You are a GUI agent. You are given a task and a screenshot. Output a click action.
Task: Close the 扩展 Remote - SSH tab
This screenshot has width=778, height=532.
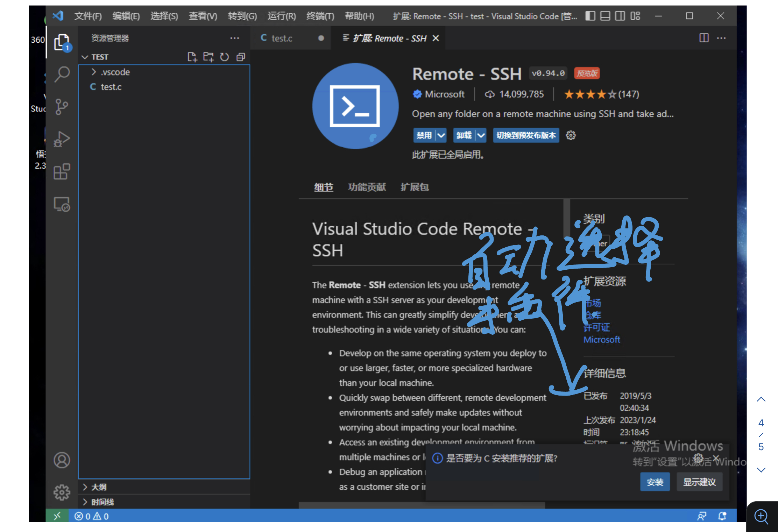(436, 38)
